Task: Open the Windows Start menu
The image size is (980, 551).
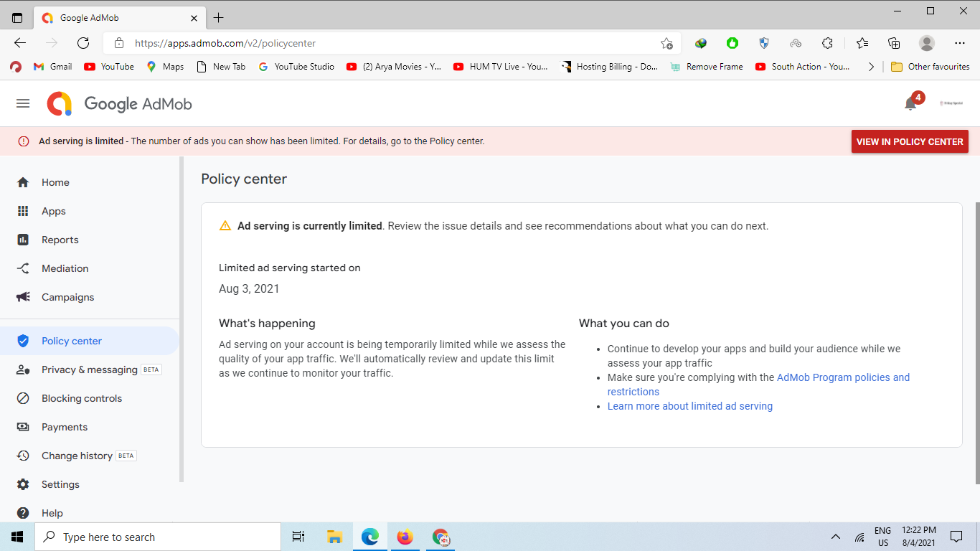Action: [x=17, y=537]
